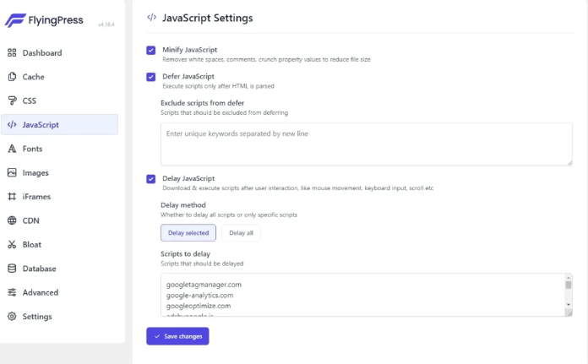This screenshot has width=588, height=364.
Task: Click the FlyingPress logo icon
Action: pyautogui.click(x=15, y=19)
